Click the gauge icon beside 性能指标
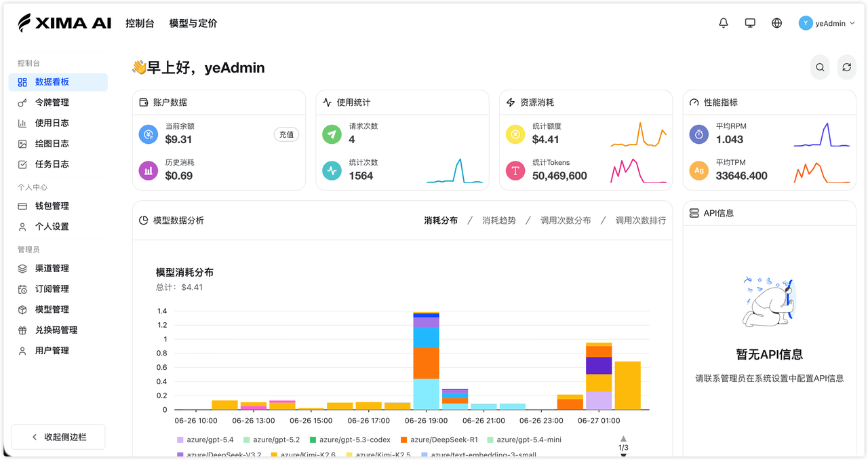 tap(694, 102)
